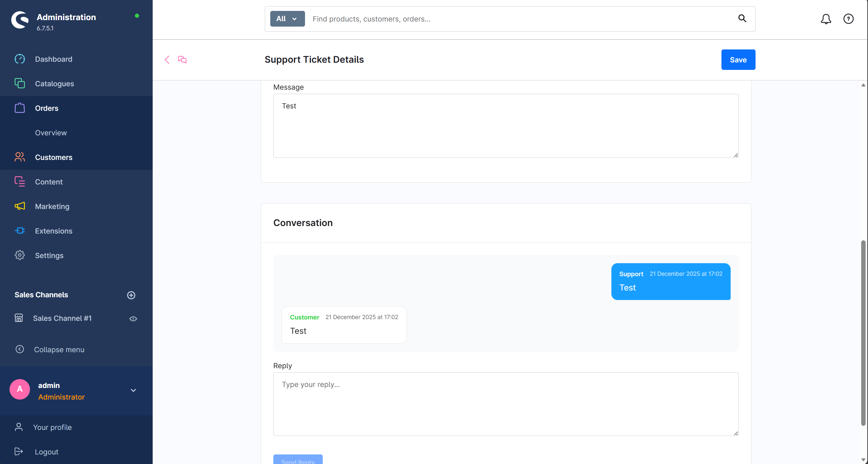Click the scrollbar up arrow
868x464 pixels.
(863, 85)
